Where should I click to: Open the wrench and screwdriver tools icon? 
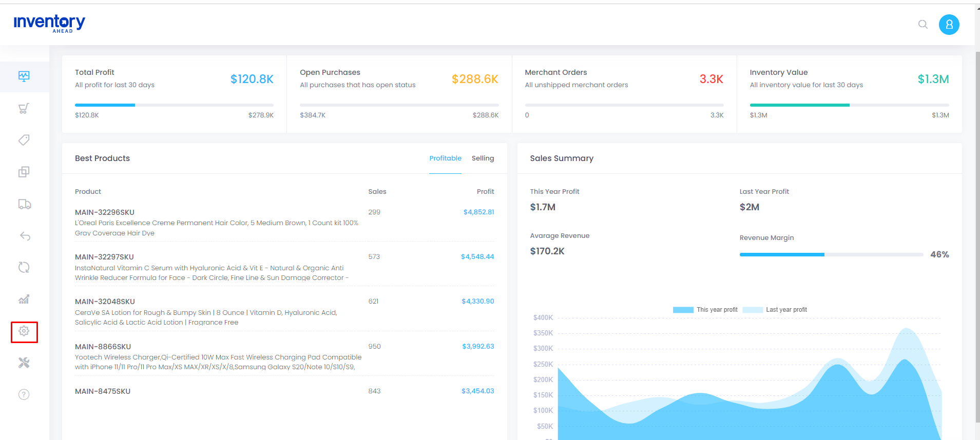[x=24, y=363]
